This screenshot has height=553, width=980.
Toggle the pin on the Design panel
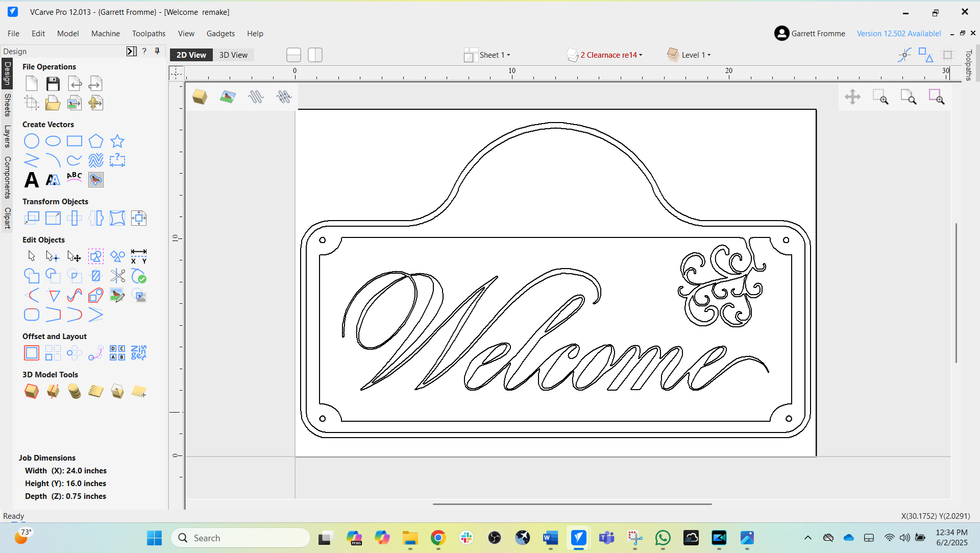tap(157, 51)
